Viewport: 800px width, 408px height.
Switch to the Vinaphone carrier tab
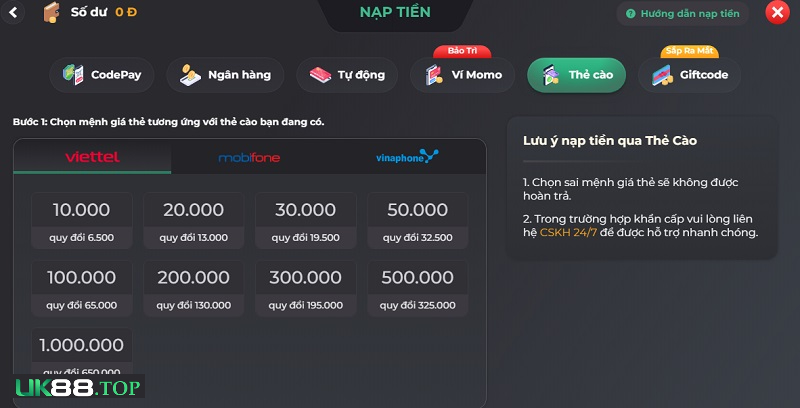tap(407, 157)
